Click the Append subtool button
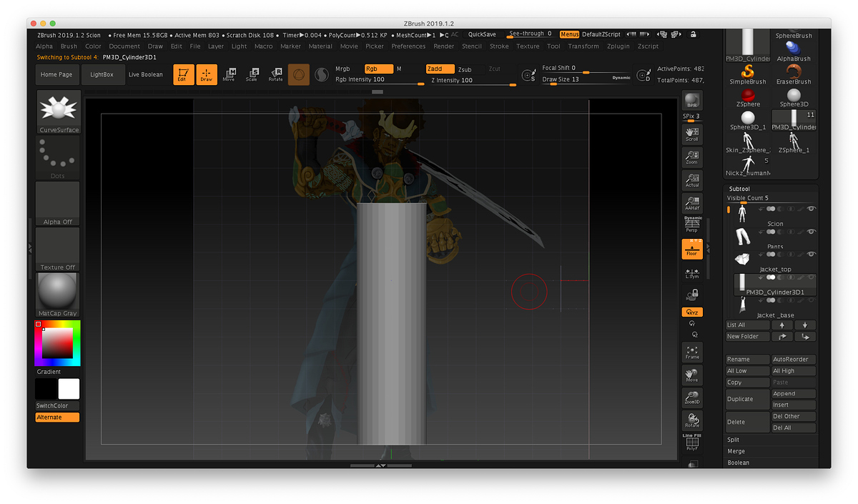 click(x=794, y=393)
